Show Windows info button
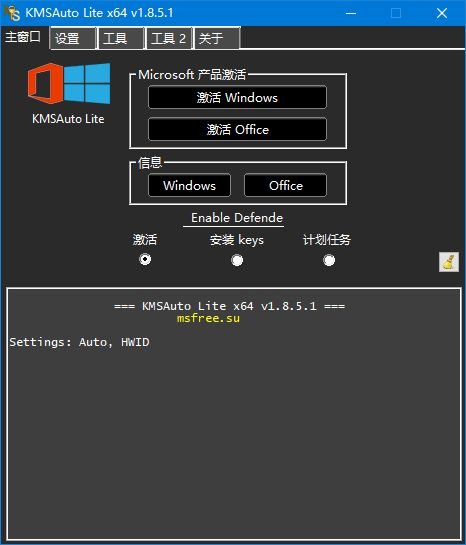 tap(189, 186)
